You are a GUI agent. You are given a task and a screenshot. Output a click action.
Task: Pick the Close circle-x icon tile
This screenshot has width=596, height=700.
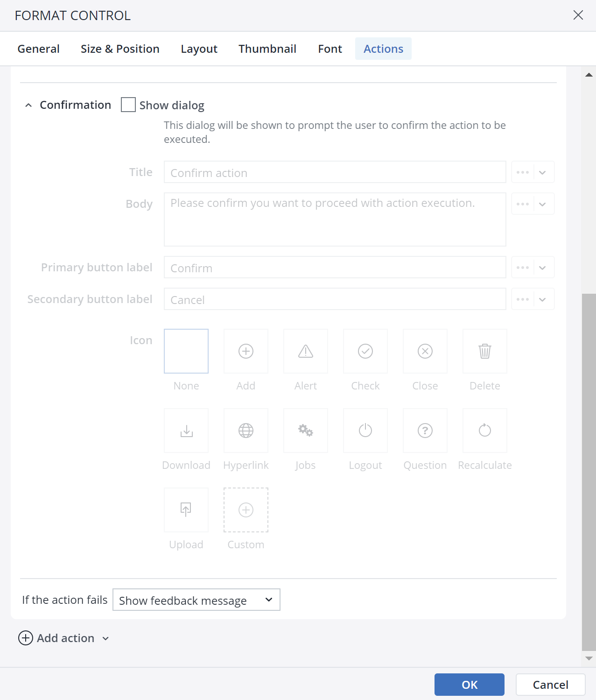coord(425,351)
